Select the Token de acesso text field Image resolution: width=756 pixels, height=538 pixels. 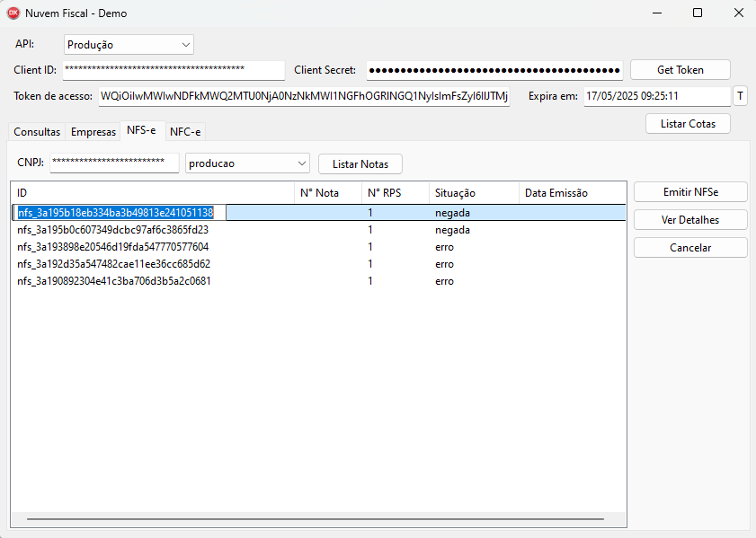(x=304, y=96)
